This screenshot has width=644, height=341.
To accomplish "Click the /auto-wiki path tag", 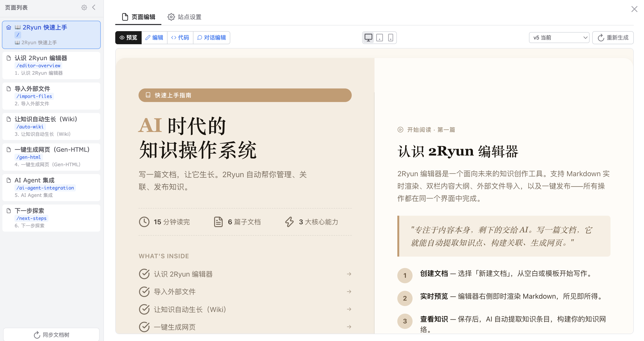I will (30, 127).
